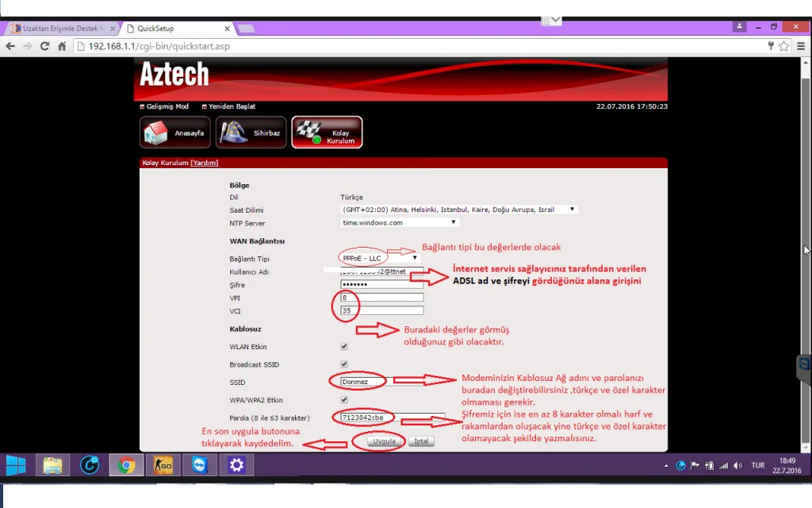Open File Explorer from the taskbar

coord(53,465)
